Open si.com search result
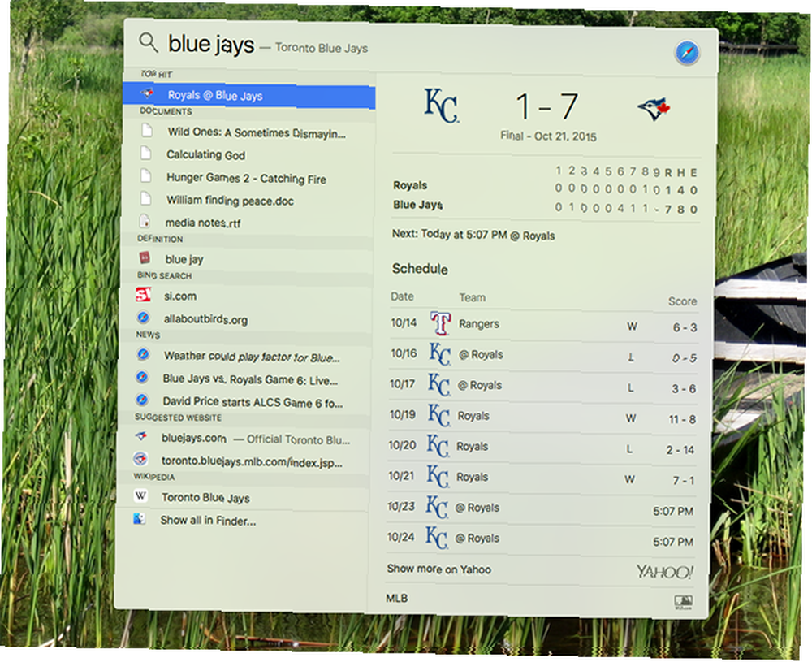 point(179,296)
